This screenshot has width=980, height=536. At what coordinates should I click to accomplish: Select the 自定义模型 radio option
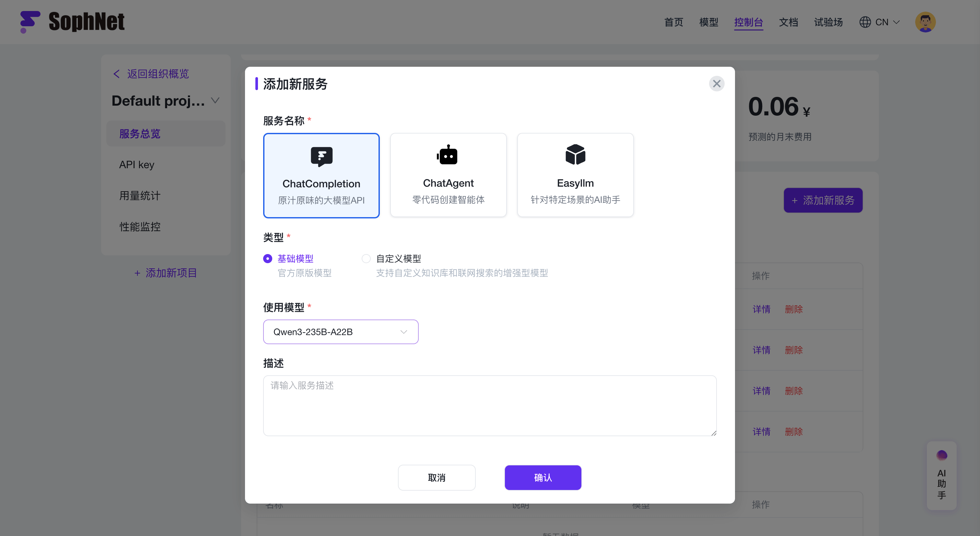pyautogui.click(x=366, y=259)
